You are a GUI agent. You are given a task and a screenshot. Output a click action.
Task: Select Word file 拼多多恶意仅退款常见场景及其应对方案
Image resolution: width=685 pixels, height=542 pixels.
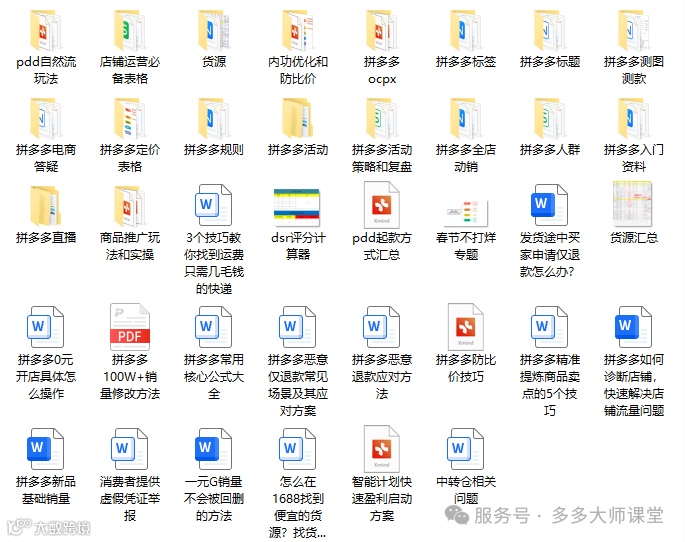298,327
